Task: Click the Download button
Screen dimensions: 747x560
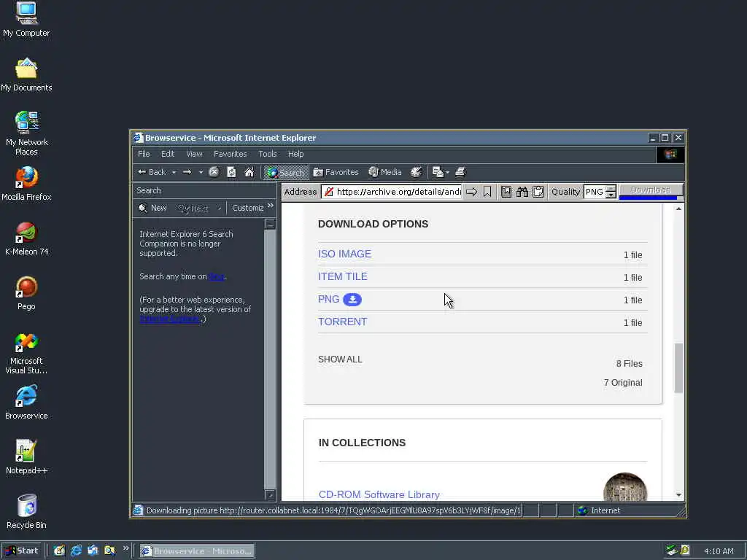Action: click(x=651, y=190)
